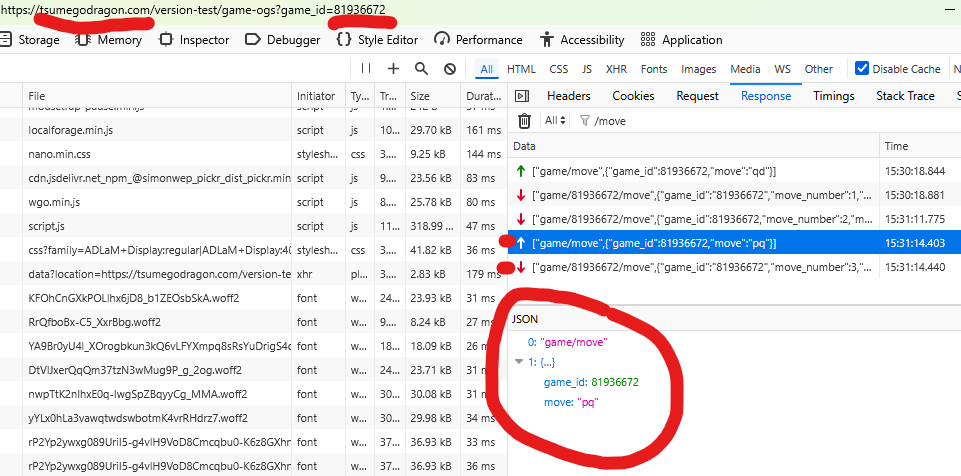Select the first game/move qd message
Image resolution: width=961 pixels, height=476 pixels.
point(654,172)
